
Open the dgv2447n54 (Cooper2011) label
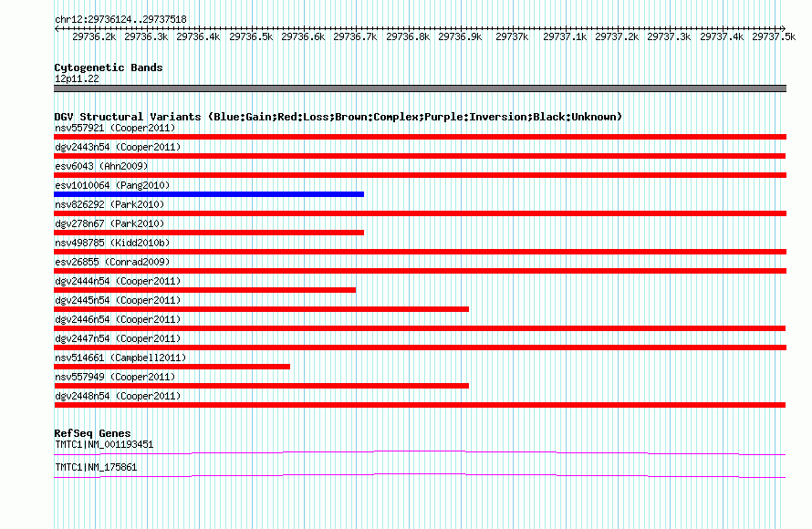(x=118, y=338)
